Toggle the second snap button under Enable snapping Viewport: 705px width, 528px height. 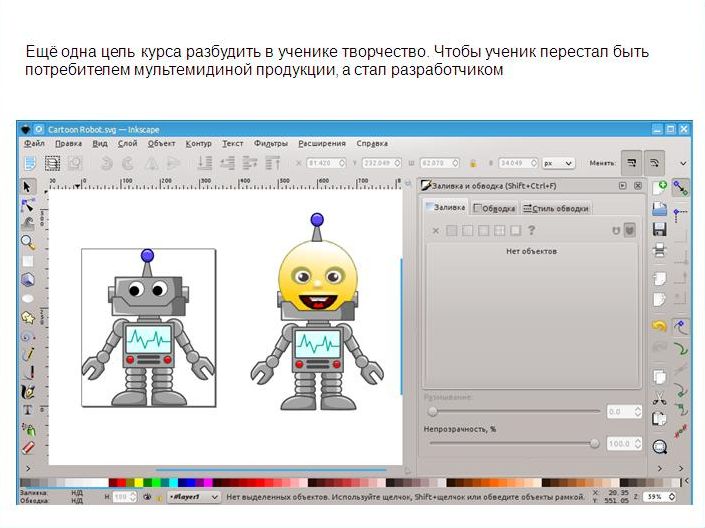680,214
